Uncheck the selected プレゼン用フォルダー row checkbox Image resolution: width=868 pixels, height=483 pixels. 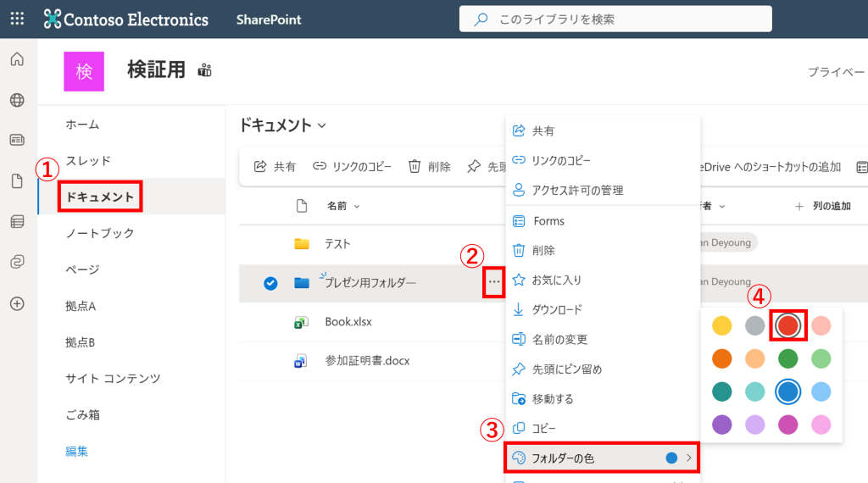[x=270, y=283]
